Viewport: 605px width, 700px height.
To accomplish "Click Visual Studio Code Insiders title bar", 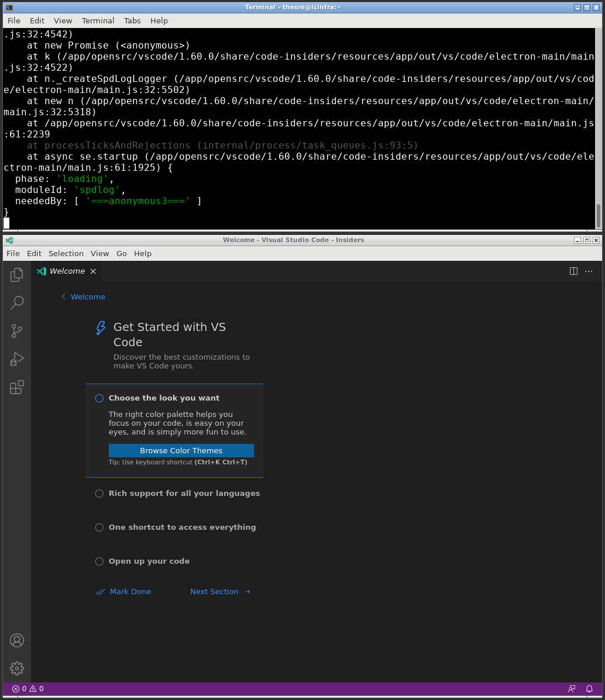I will [x=294, y=240].
